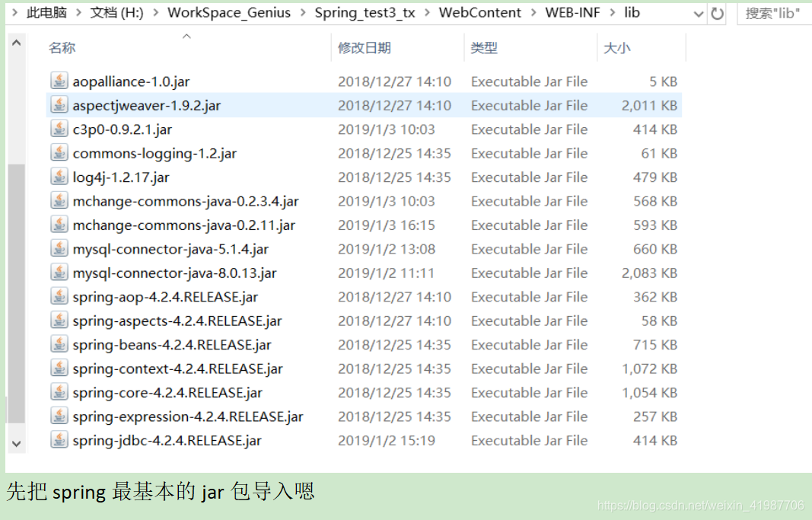Click the mysql-connector-java-8.0.13.jar icon
The height and width of the screenshot is (520, 812).
tap(59, 273)
